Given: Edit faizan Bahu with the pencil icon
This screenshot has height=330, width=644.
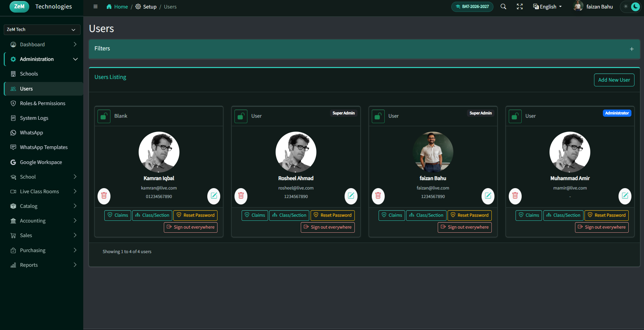Looking at the screenshot, I should click(488, 196).
